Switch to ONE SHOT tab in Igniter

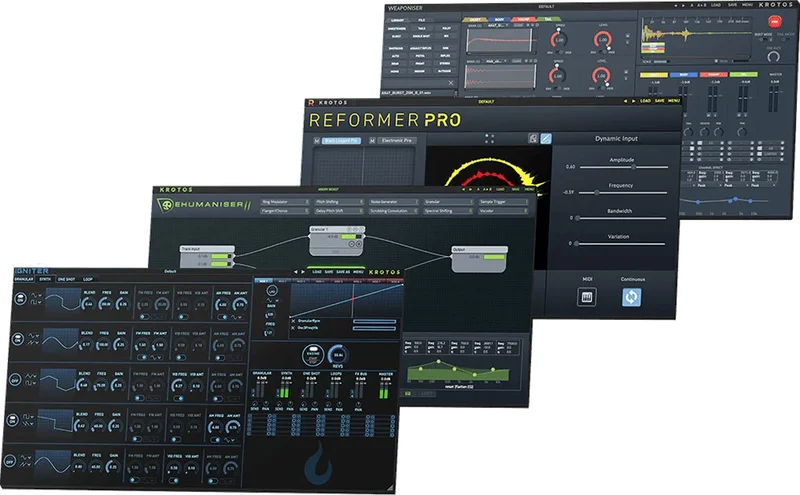[x=66, y=280]
